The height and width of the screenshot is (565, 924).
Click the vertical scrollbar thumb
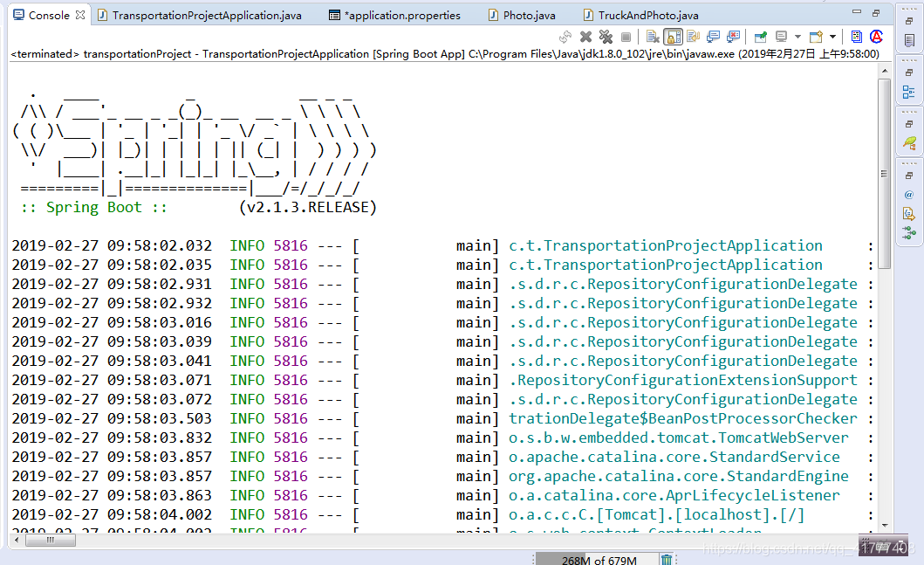click(885, 174)
